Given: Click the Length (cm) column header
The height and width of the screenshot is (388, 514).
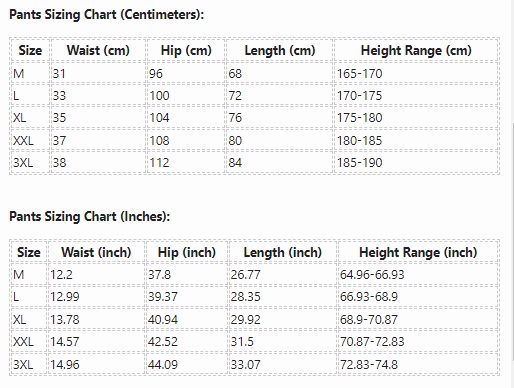Looking at the screenshot, I should tap(280, 50).
